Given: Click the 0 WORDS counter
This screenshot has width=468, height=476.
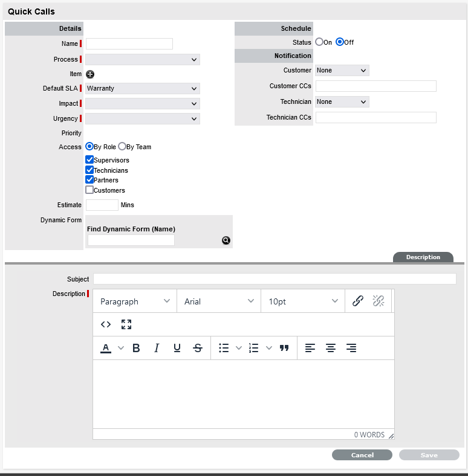Looking at the screenshot, I should click(x=369, y=435).
